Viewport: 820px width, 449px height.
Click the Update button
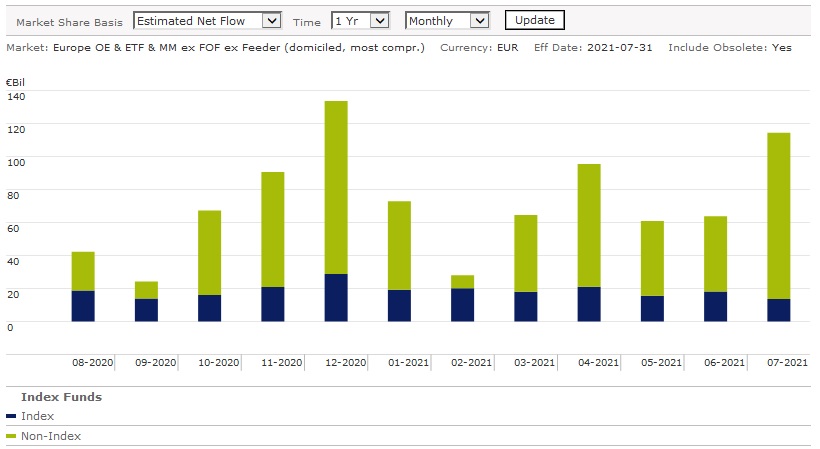click(535, 20)
